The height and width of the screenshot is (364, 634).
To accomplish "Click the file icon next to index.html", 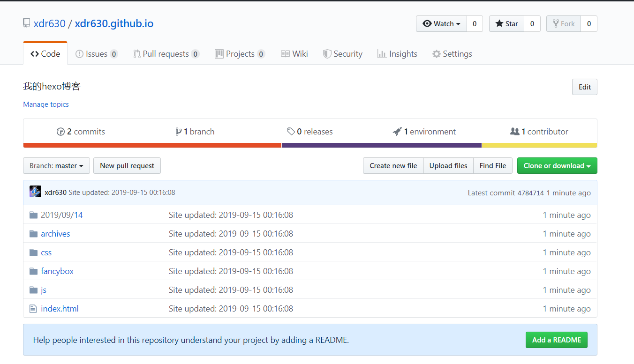I will [x=33, y=309].
